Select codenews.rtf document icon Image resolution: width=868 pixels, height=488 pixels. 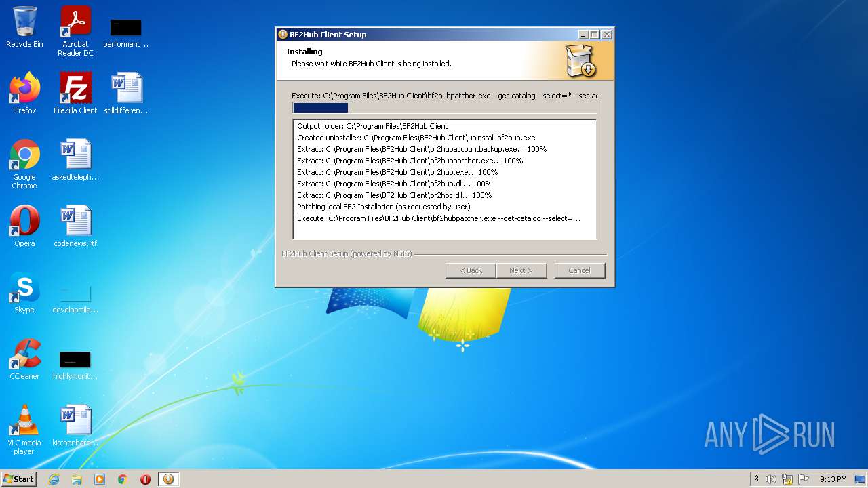pyautogui.click(x=75, y=226)
